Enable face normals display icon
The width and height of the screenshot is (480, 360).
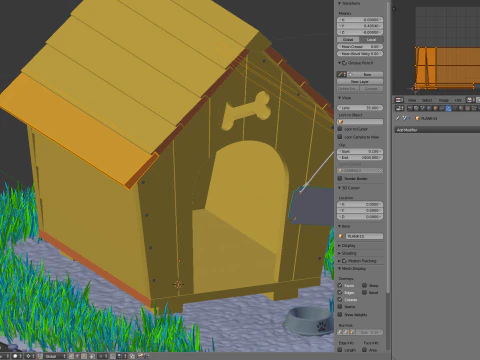[x=352, y=332]
